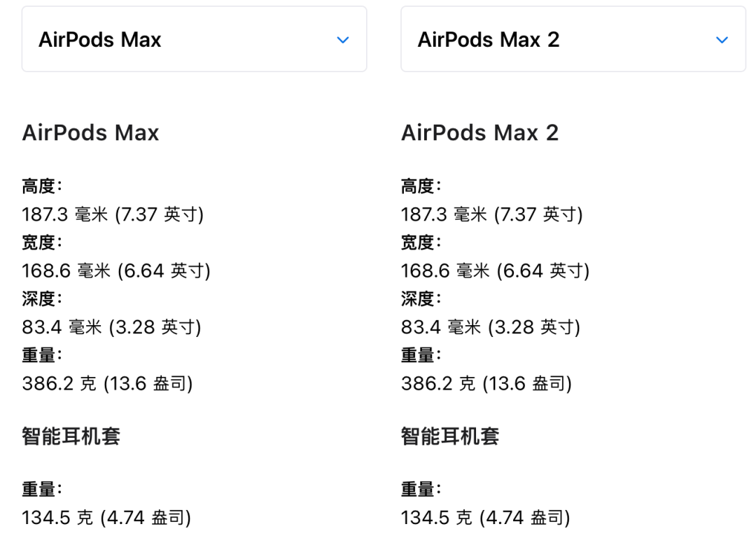The width and height of the screenshot is (756, 550).
Task: Click the 智能耳机套 heading in the first-generation AirPods Max column
Action: point(71,436)
